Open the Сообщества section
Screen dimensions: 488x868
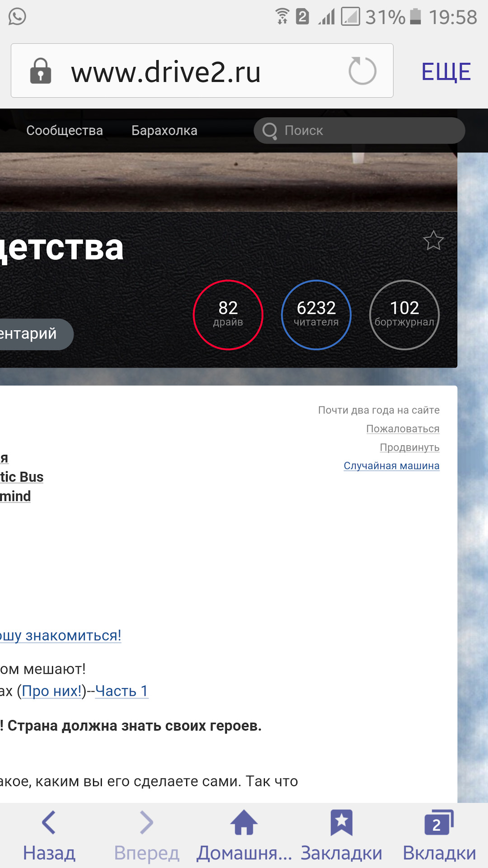click(65, 131)
